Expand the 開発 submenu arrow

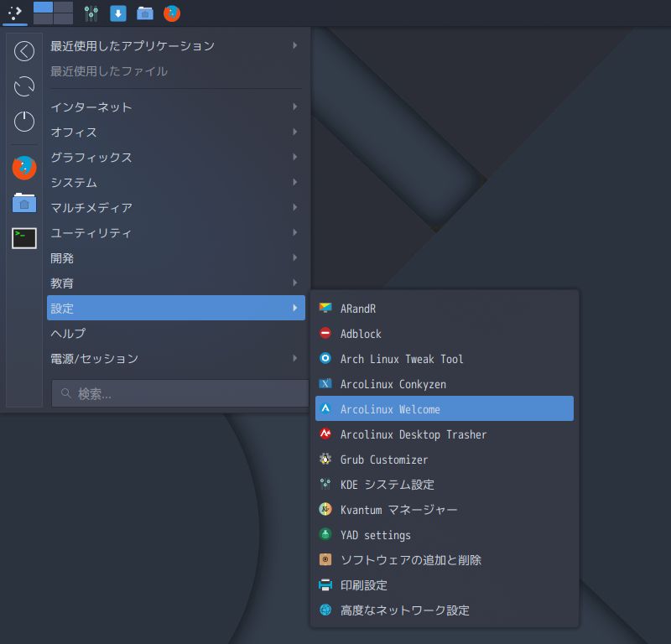pos(295,257)
